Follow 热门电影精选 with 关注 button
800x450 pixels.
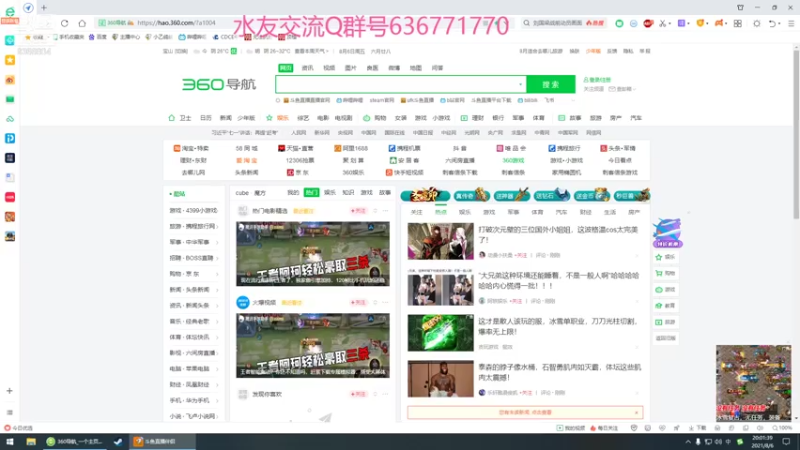[x=358, y=211]
